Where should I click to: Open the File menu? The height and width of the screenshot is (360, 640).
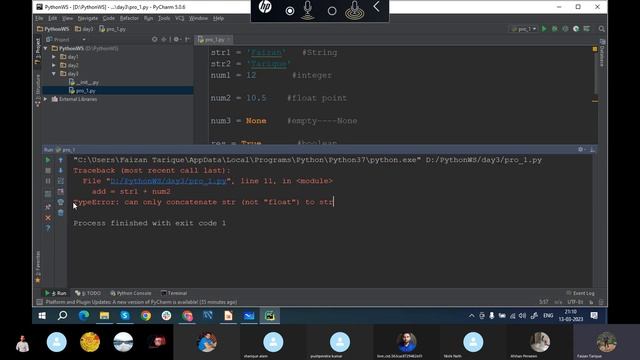click(39, 18)
